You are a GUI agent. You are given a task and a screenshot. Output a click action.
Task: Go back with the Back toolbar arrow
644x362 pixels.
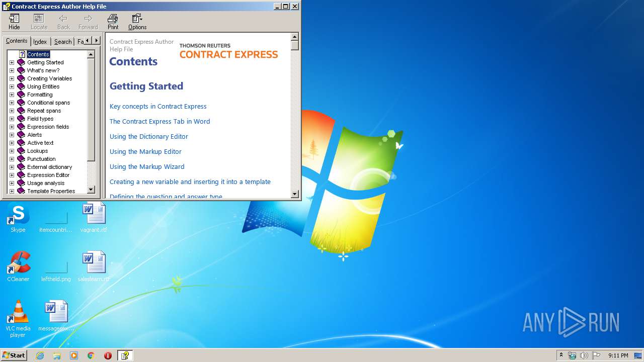[63, 22]
